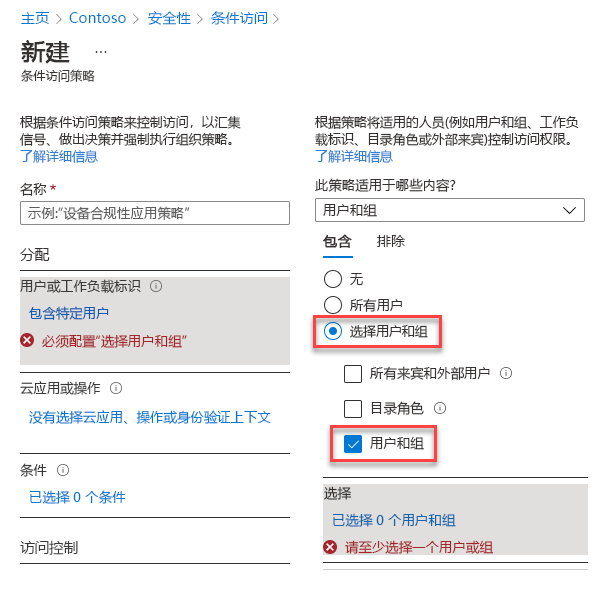Viewport: 609px width, 593px height.
Task: Check the 目录角色 checkbox
Action: 353,408
